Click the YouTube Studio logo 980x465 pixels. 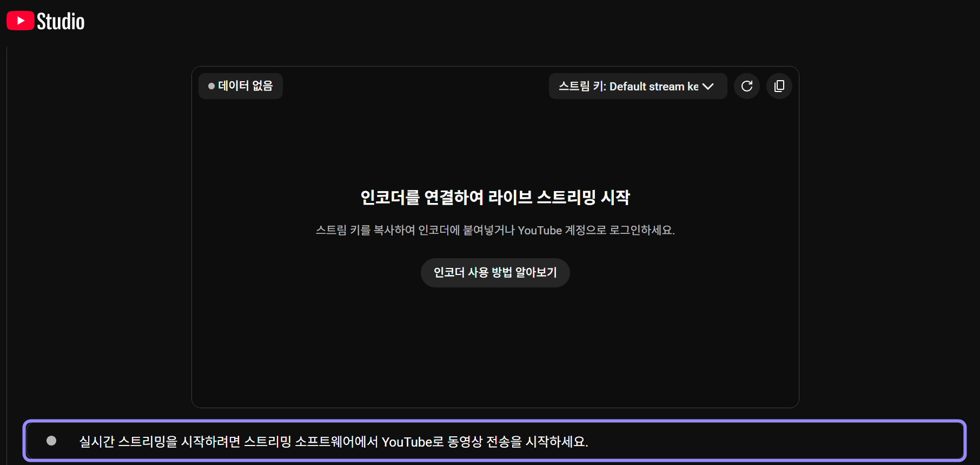coord(45,21)
